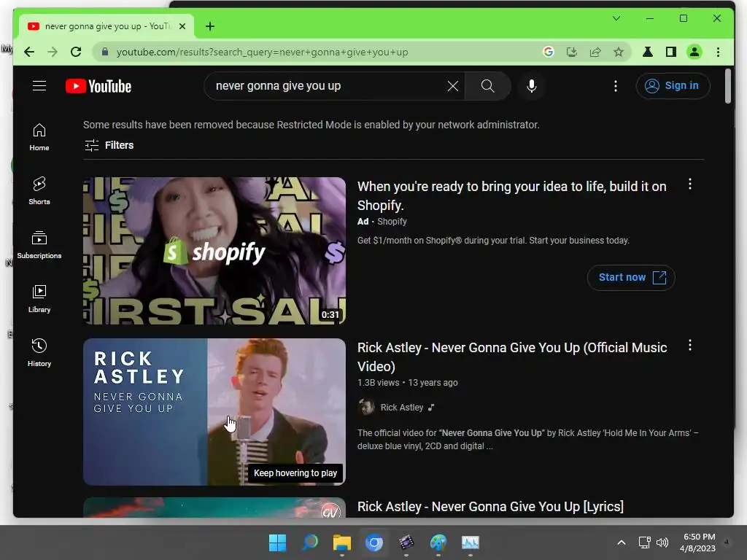Reload the page
This screenshot has height=560, width=747.
(76, 52)
